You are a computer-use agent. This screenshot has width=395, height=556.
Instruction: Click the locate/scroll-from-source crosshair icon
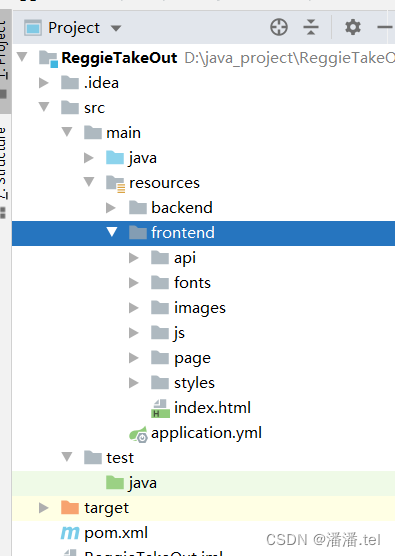pyautogui.click(x=279, y=27)
